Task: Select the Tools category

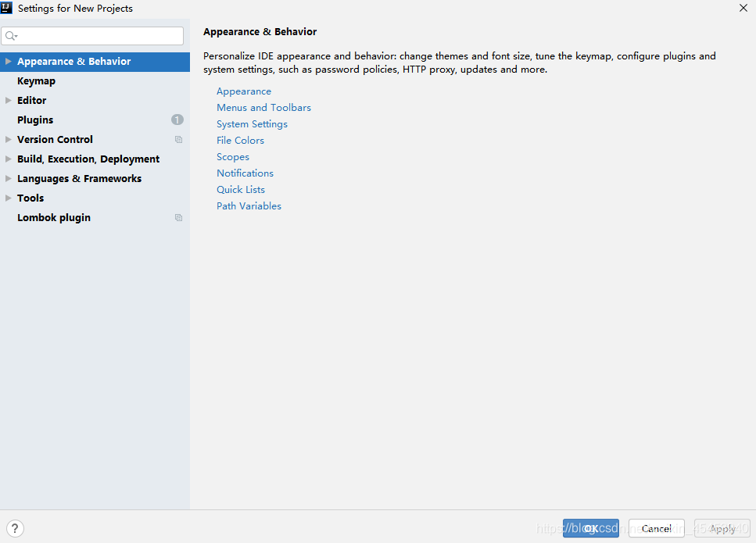Action: tap(95, 198)
